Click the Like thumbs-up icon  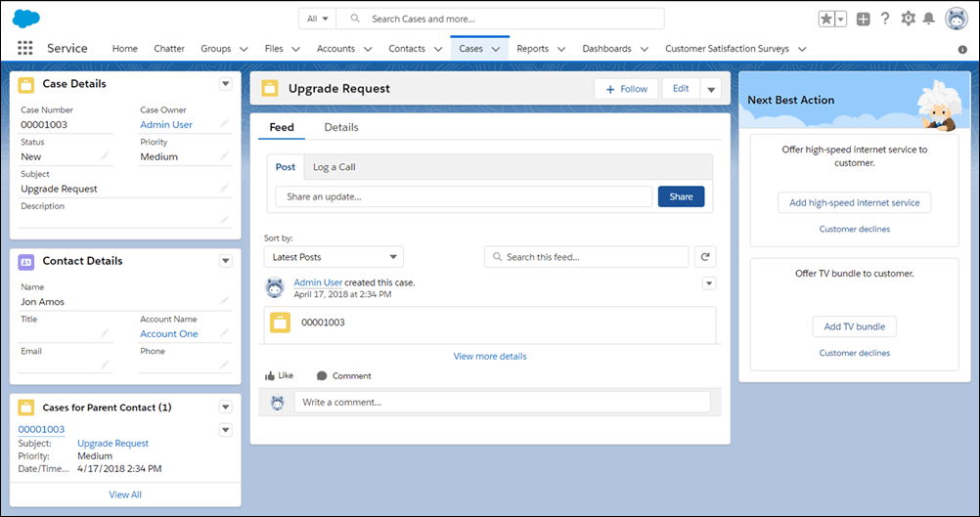[x=270, y=375]
